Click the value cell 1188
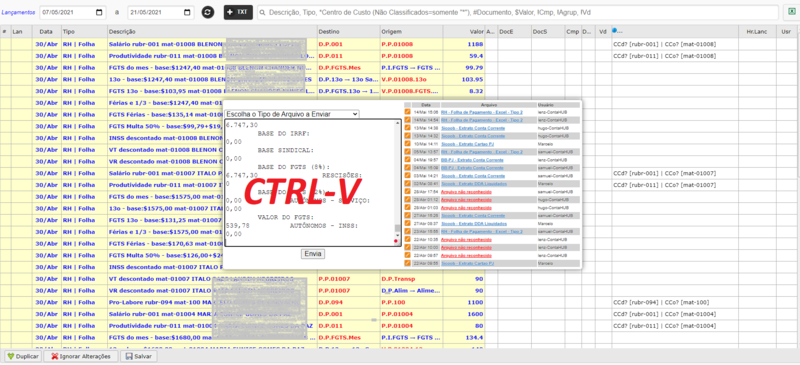 (x=463, y=44)
